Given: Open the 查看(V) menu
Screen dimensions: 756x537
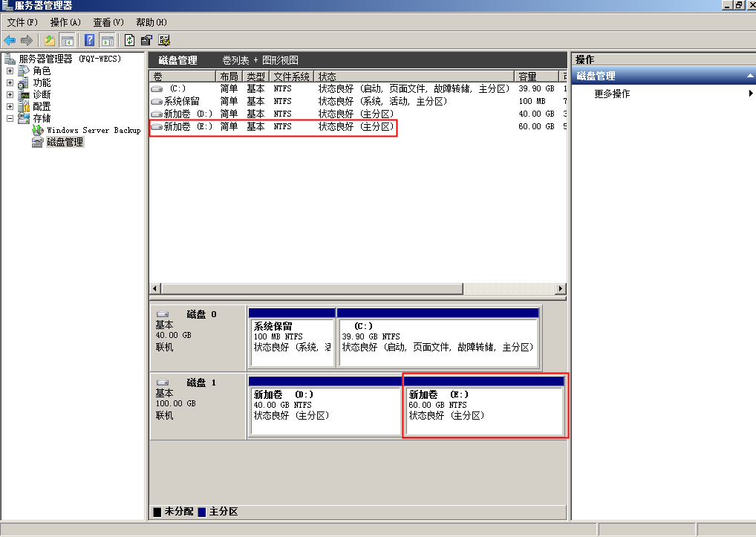Looking at the screenshot, I should tap(108, 22).
